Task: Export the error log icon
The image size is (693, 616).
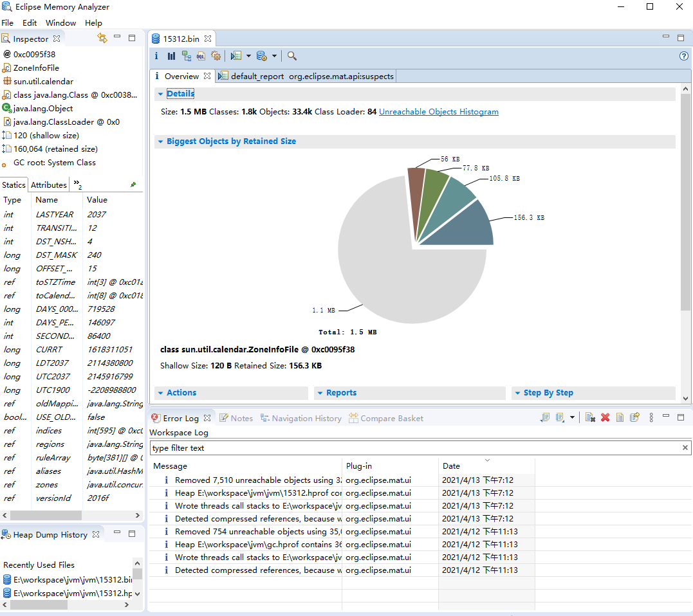Action: point(545,417)
